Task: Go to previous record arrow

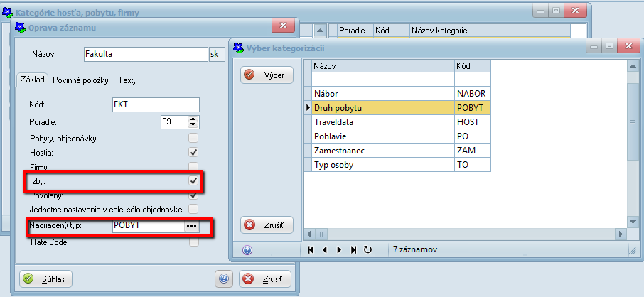Action: click(325, 250)
